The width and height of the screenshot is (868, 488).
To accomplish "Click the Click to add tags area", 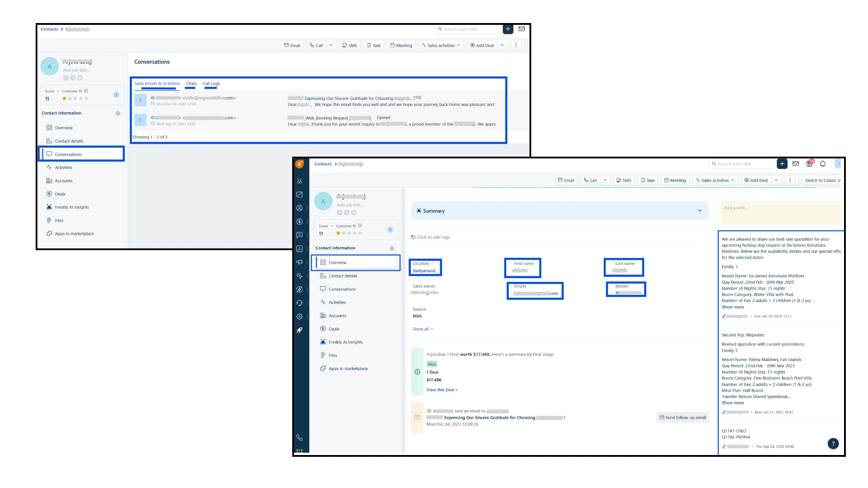I will [x=433, y=237].
